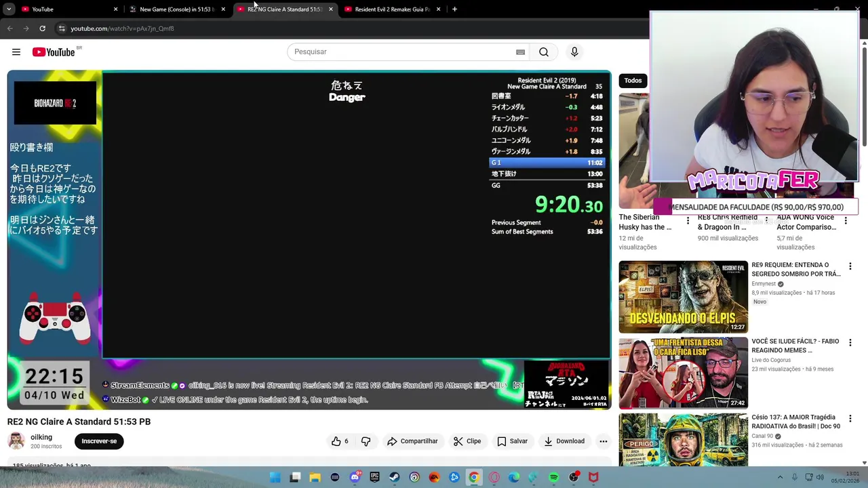
Task: Click the Compartilhar share button
Action: click(412, 441)
